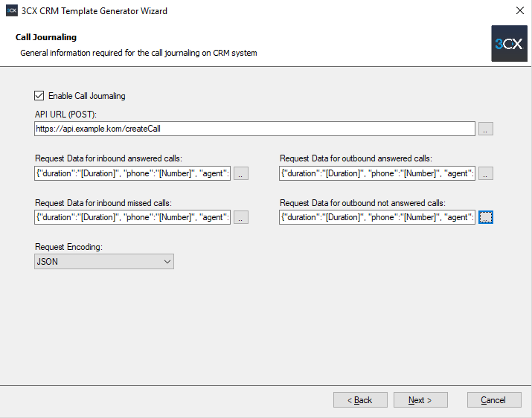The image size is (532, 418).
Task: Click the 'General information required' description text
Action: point(138,53)
